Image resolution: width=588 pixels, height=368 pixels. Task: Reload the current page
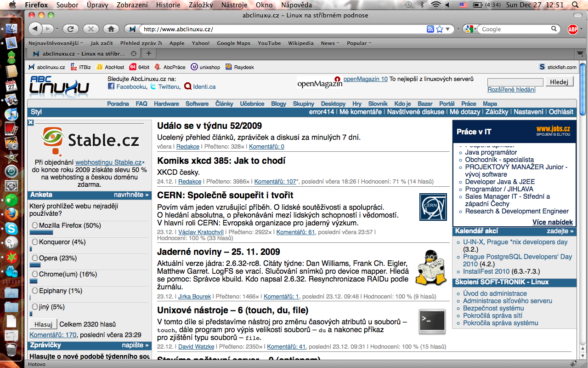[71, 29]
